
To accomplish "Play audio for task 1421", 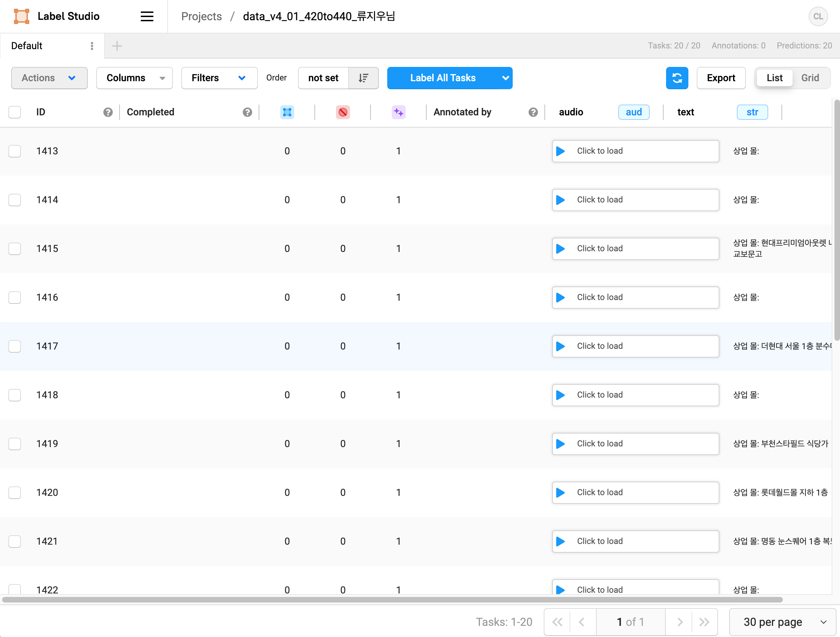I will pos(560,541).
